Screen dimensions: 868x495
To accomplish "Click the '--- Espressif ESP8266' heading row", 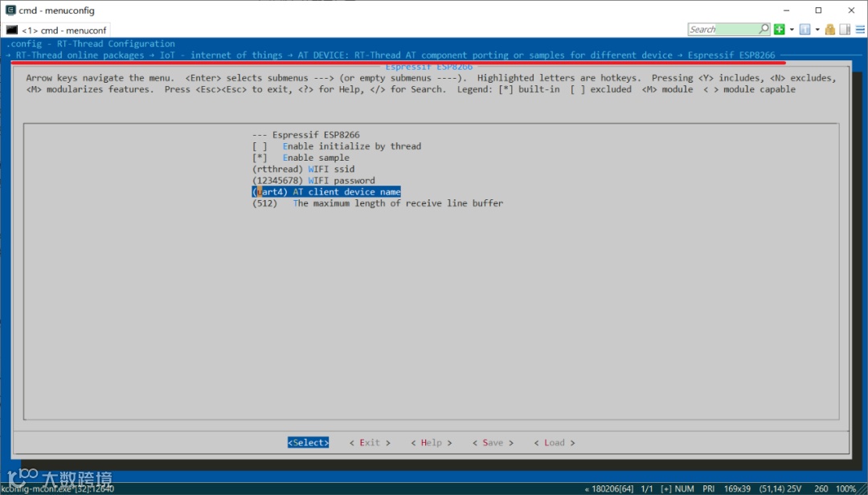I will pyautogui.click(x=305, y=134).
